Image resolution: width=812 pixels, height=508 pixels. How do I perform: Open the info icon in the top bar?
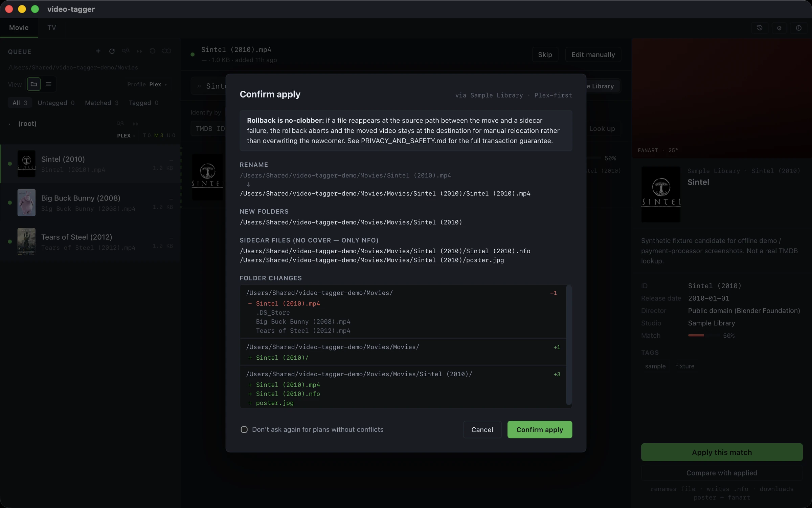(798, 28)
